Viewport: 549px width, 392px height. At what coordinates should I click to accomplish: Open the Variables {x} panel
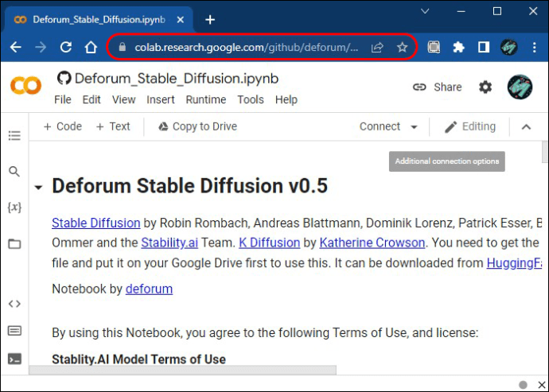[14, 208]
